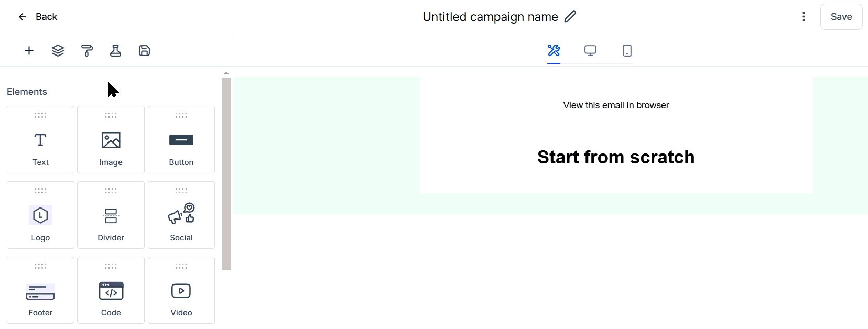Switch to mobile preview tab
Screen dimensions: 868x329
(x=627, y=51)
